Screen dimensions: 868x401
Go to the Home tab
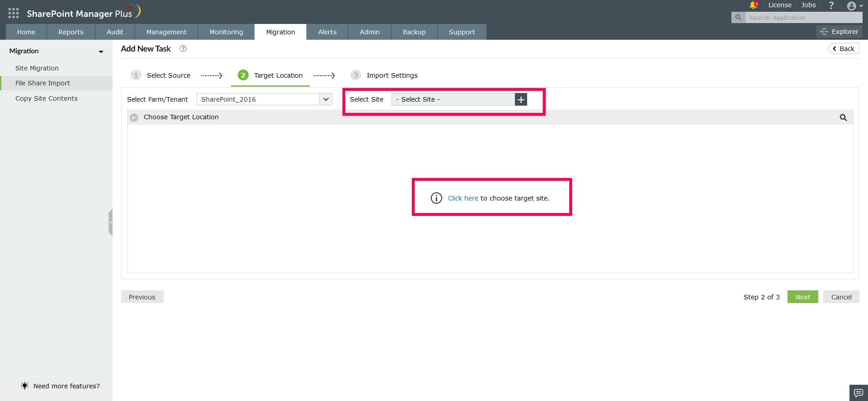tap(26, 32)
